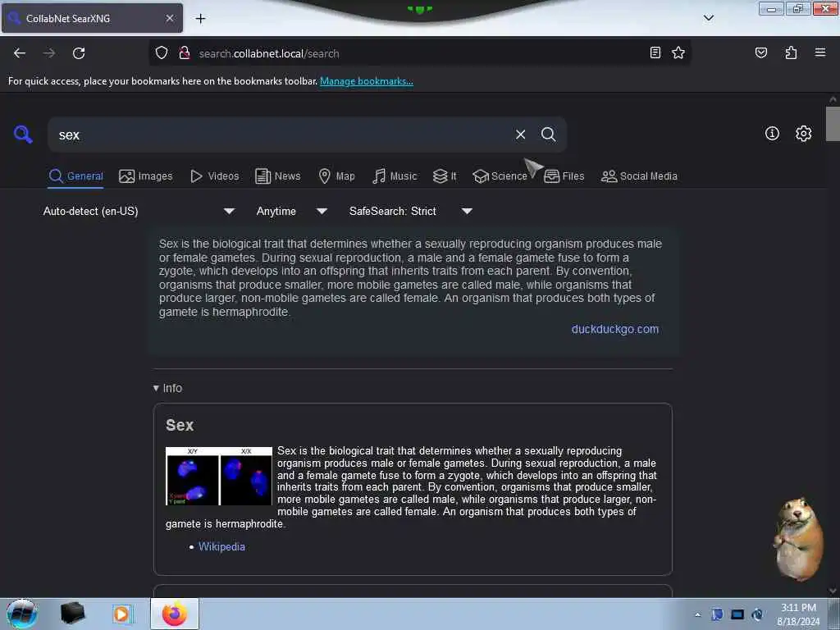Viewport: 840px width, 630px height.
Task: Switch to Images category
Action: 146,176
